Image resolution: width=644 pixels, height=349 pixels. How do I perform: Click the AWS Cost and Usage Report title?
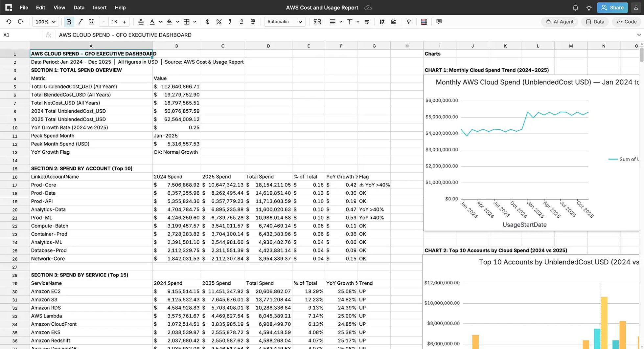click(x=322, y=8)
